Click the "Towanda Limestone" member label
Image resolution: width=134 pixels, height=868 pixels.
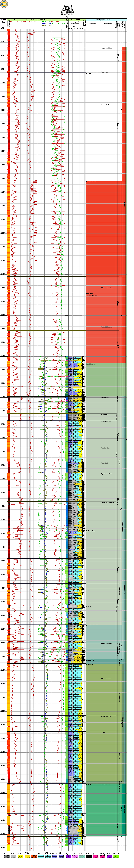pyautogui.click(x=92, y=296)
